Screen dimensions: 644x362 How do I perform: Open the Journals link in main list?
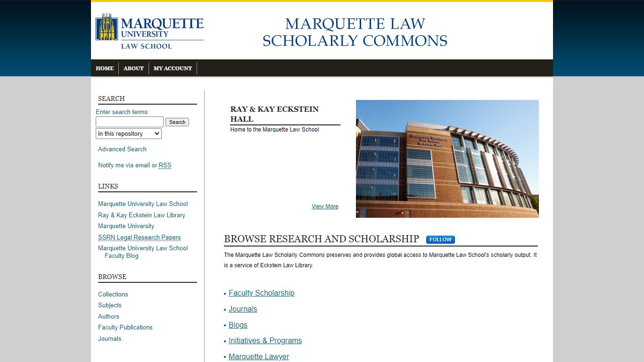tap(243, 309)
